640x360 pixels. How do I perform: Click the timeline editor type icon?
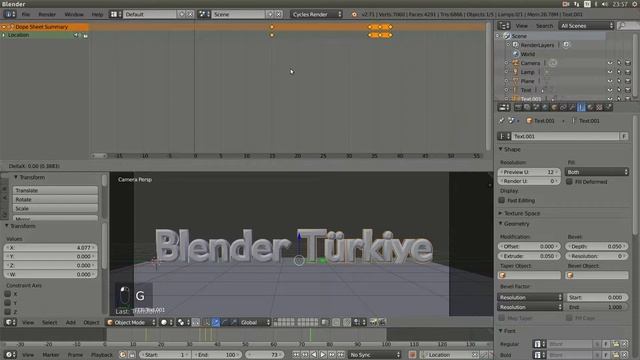pyautogui.click(x=10, y=355)
